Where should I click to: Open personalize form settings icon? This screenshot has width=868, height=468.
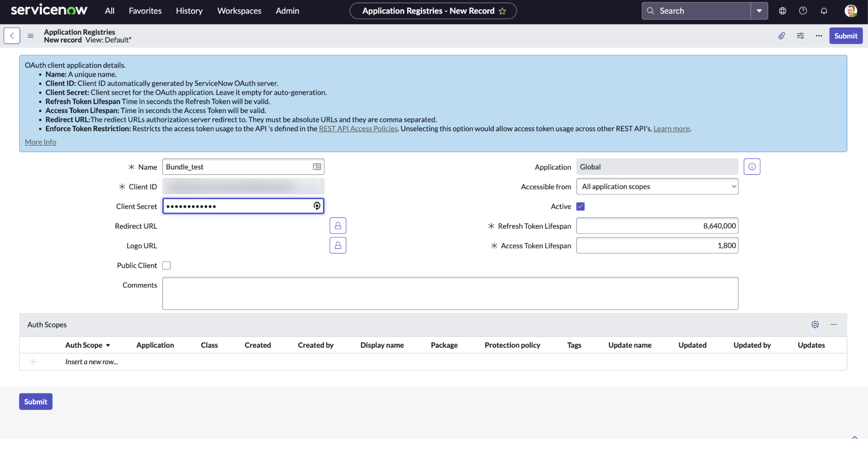[x=800, y=36]
